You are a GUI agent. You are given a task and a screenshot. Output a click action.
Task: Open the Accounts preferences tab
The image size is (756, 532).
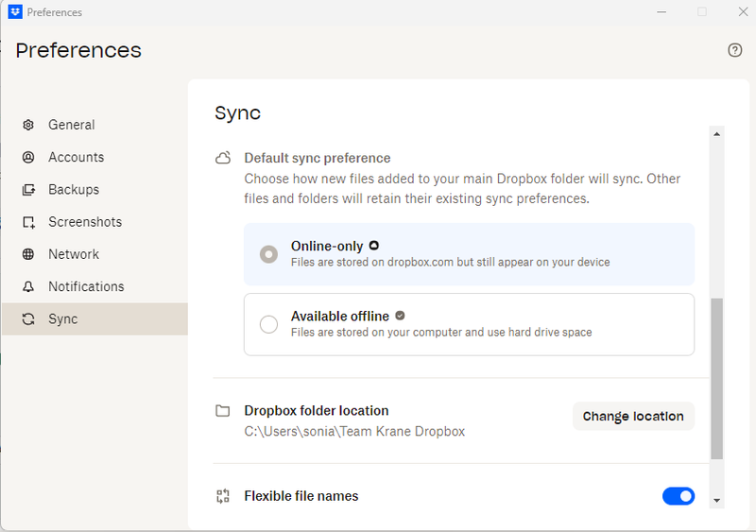point(76,157)
